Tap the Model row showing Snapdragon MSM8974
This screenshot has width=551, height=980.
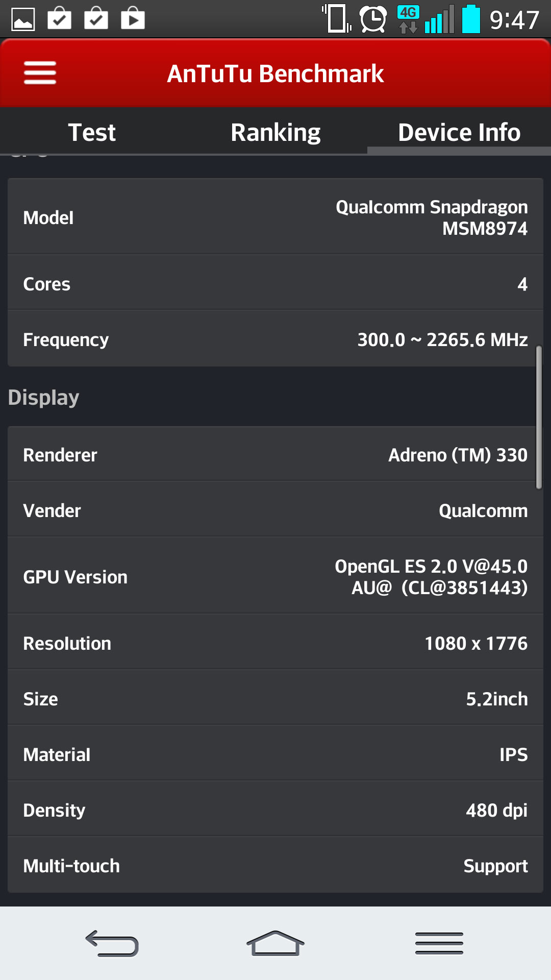pyautogui.click(x=275, y=217)
